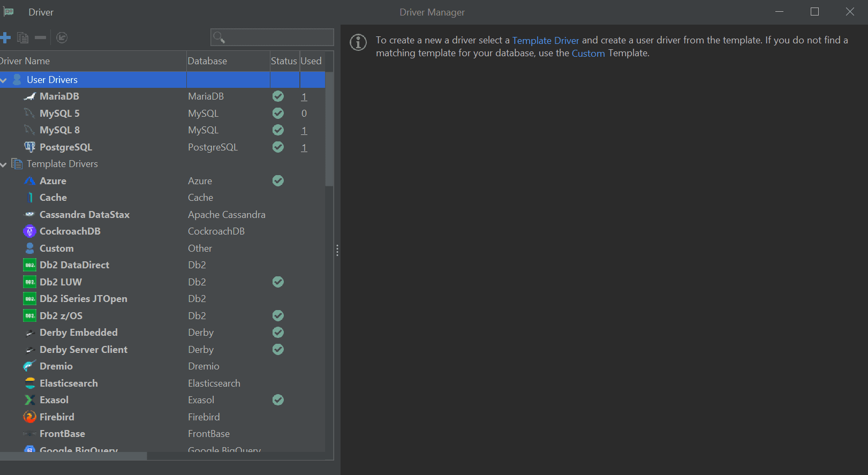Click the copy driver toolbar icon
The height and width of the screenshot is (475, 868).
pyautogui.click(x=22, y=37)
